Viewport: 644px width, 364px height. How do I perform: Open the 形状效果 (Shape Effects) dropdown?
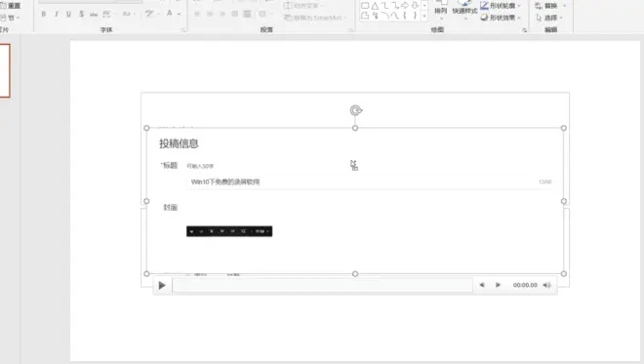(x=501, y=18)
